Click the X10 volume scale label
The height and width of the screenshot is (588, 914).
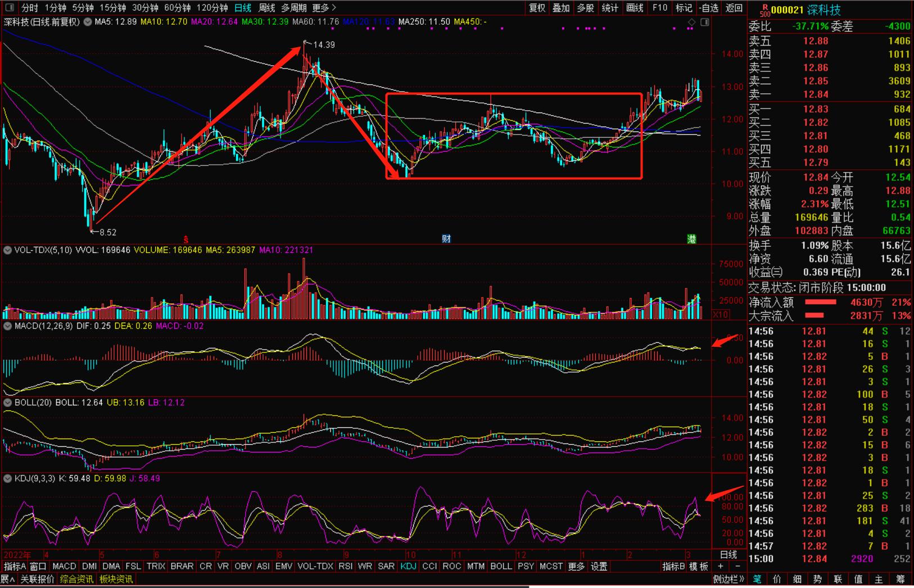click(720, 315)
